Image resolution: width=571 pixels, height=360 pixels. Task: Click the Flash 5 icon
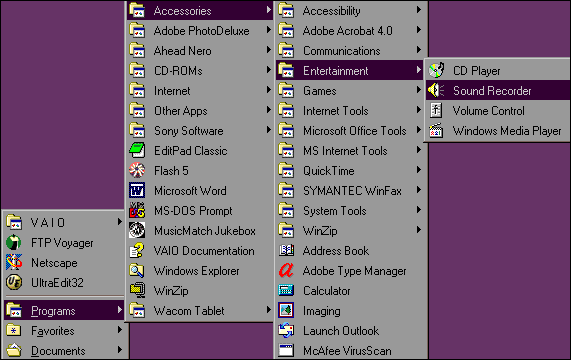tap(137, 170)
